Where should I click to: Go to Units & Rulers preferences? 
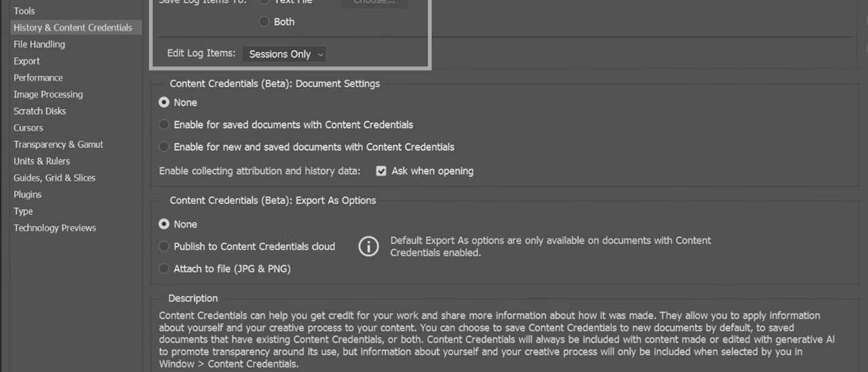[x=41, y=161]
